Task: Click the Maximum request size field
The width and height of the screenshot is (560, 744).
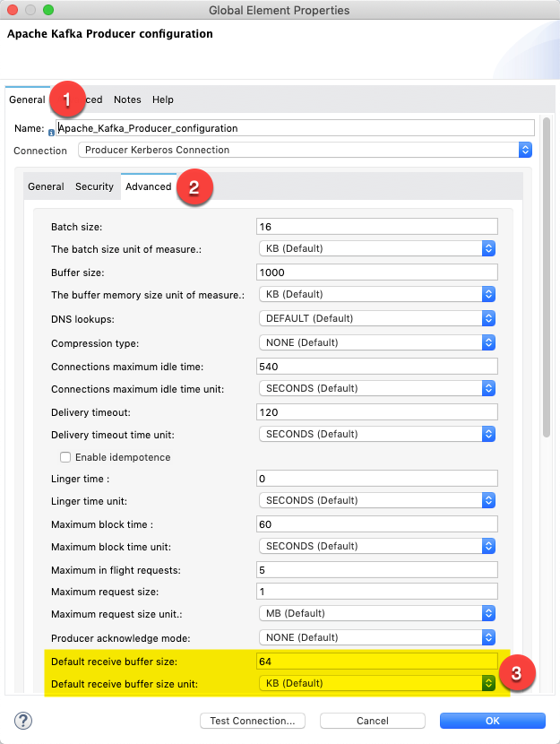Action: coord(377,592)
